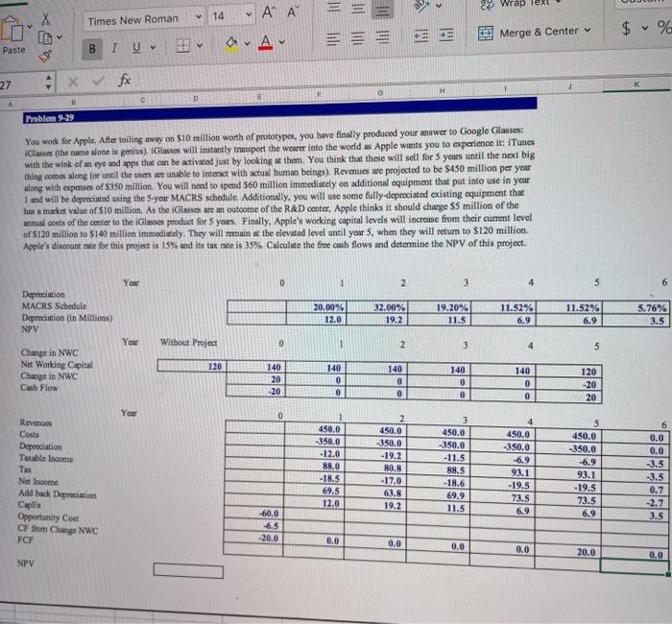Open the currency format dropdown arrow
The height and width of the screenshot is (624, 672).
click(x=644, y=28)
